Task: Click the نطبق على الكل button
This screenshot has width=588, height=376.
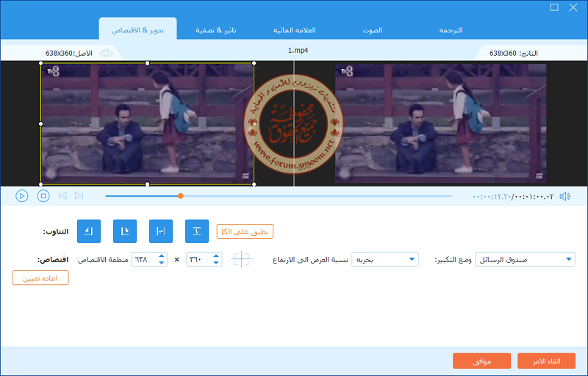Action: point(245,231)
